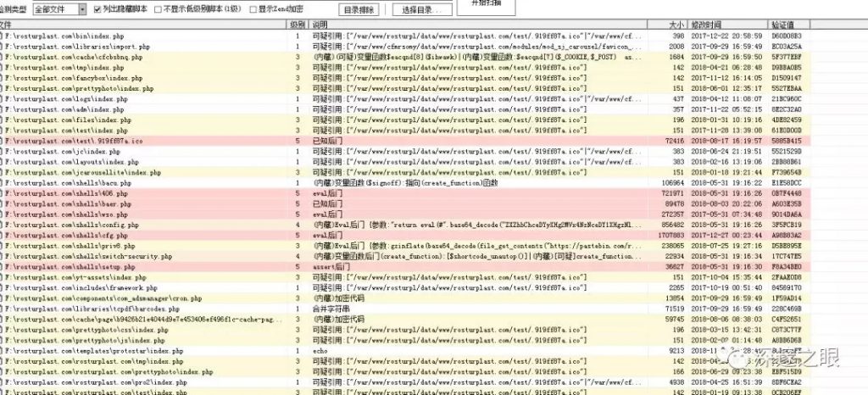Select row bin\index.php
This screenshot has height=395, width=868.
tap(405, 36)
